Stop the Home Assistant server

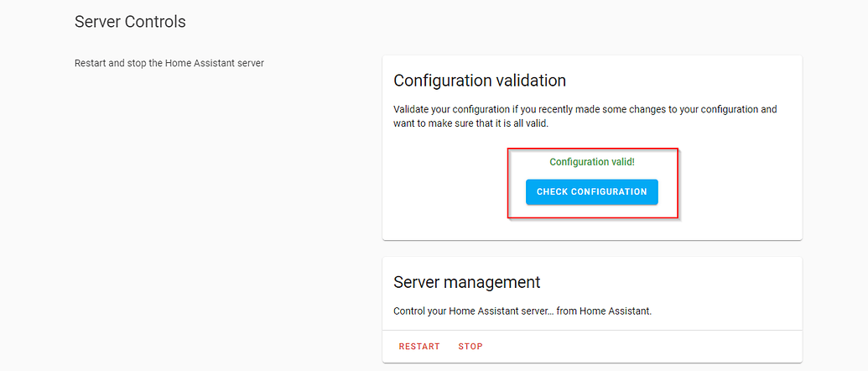tap(470, 347)
